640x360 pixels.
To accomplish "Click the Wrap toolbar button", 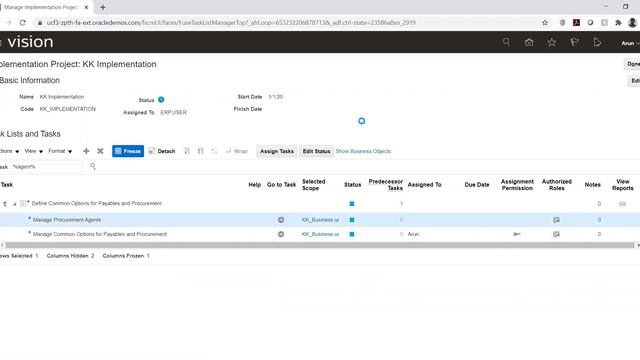I will click(237, 151).
